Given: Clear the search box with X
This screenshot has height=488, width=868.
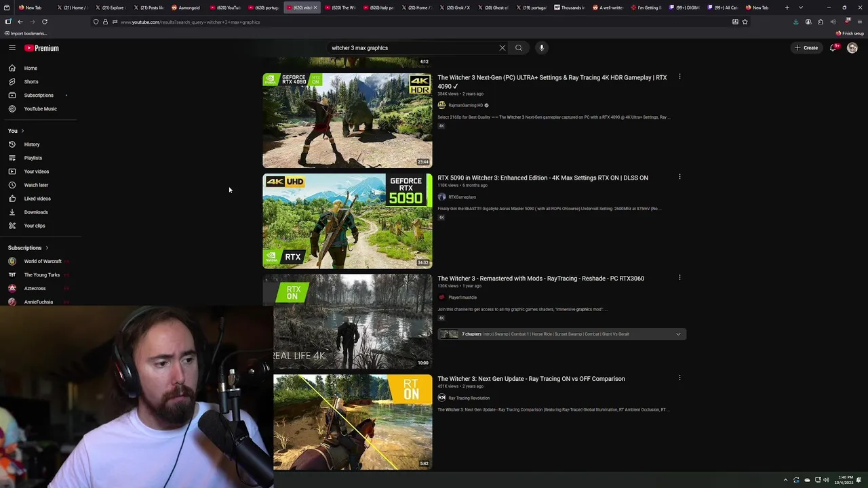Looking at the screenshot, I should [x=502, y=48].
